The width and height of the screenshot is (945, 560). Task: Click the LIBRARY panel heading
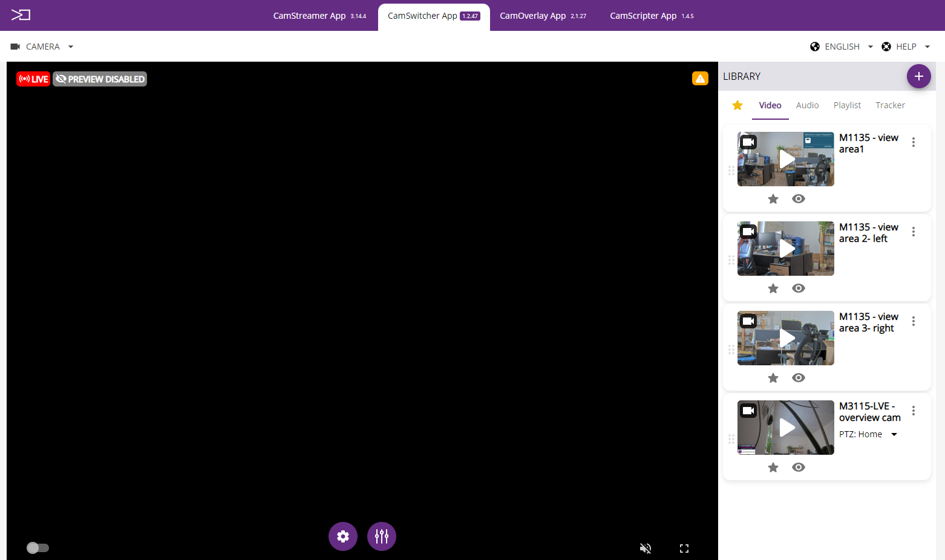pos(742,76)
